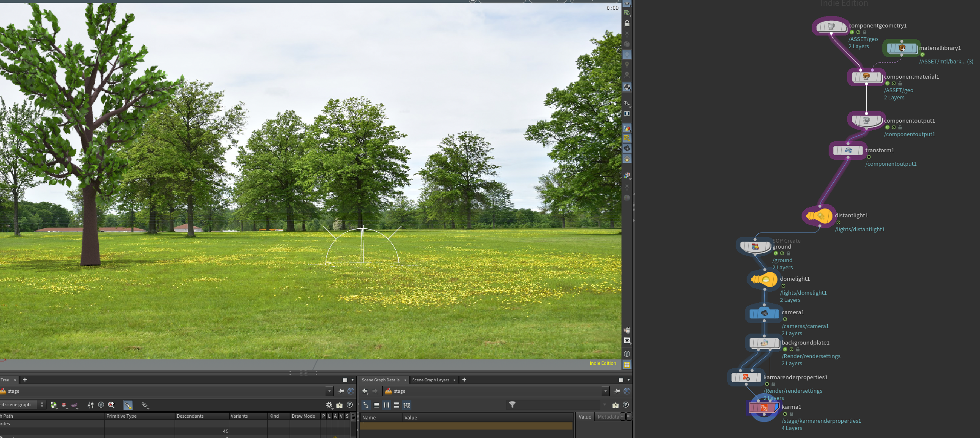Click the lock icon on viewport sidebar

[627, 23]
